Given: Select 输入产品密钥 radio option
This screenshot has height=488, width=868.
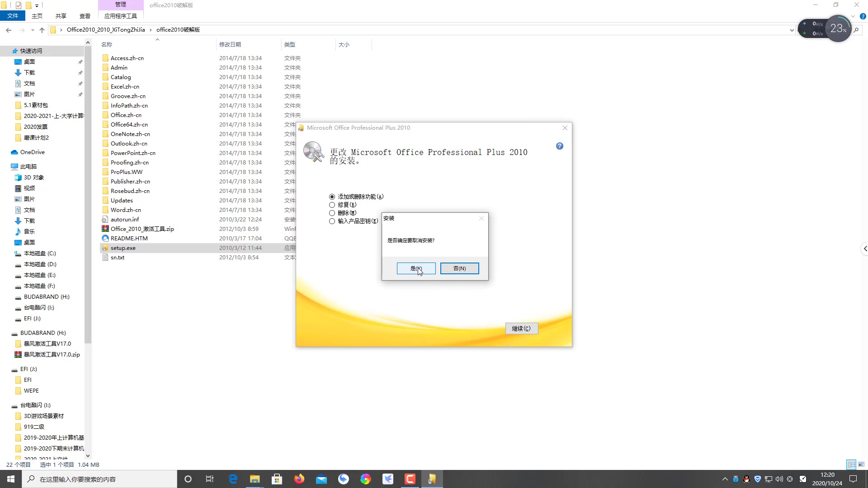Looking at the screenshot, I should pos(332,221).
